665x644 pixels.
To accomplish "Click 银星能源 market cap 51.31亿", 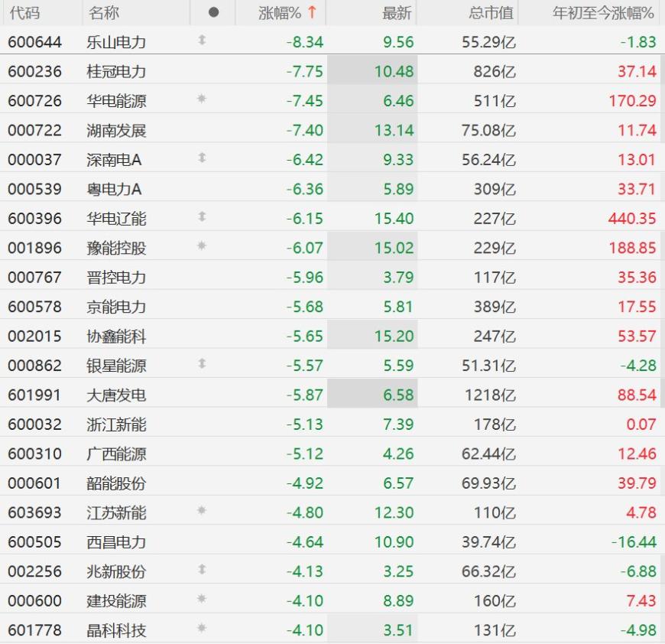I will [x=489, y=366].
